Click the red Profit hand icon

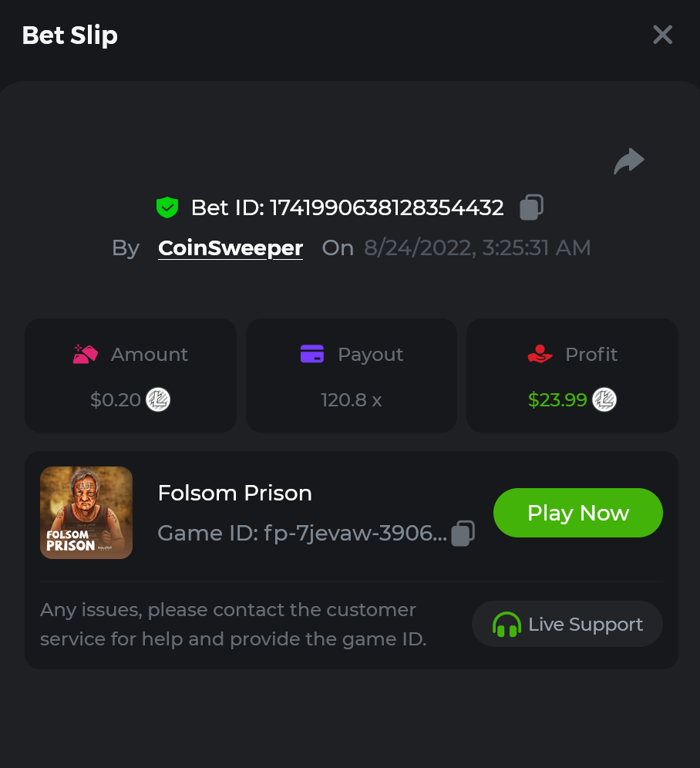pos(540,354)
